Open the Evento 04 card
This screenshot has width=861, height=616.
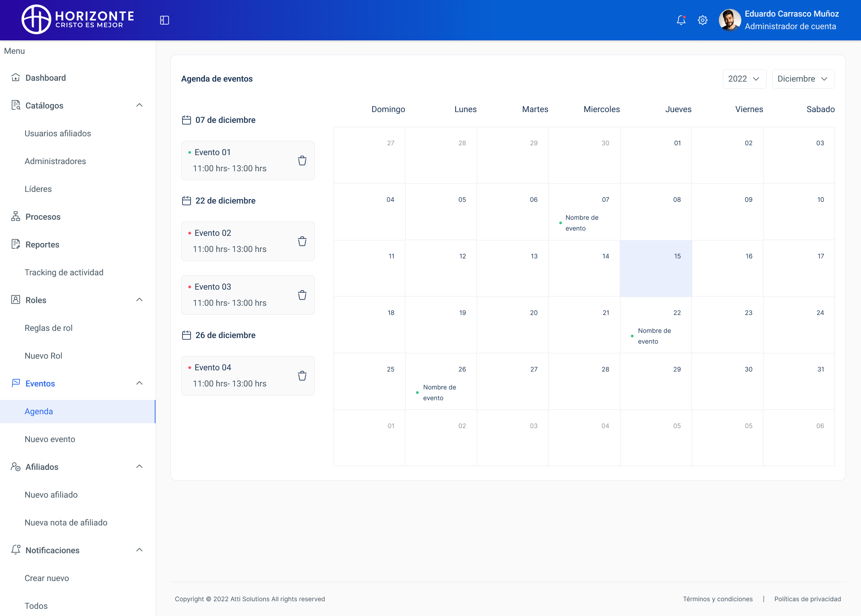coord(248,376)
